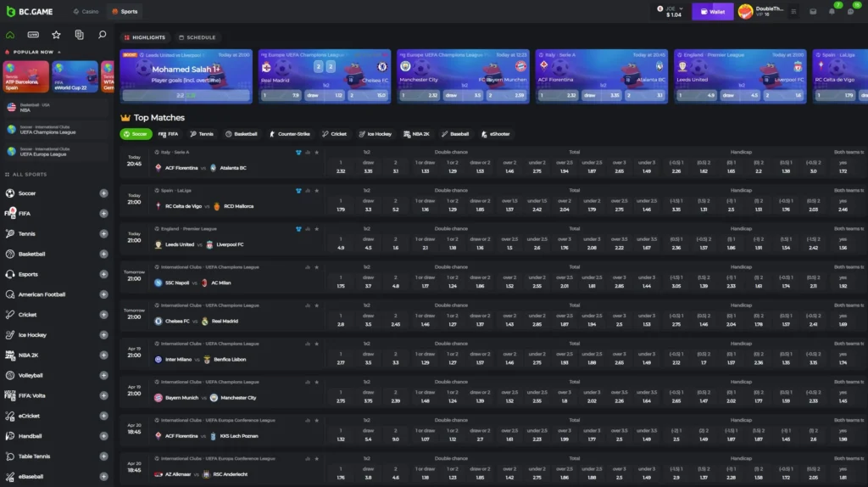Open the Wallet button
This screenshot has height=487, width=868.
[712, 11]
